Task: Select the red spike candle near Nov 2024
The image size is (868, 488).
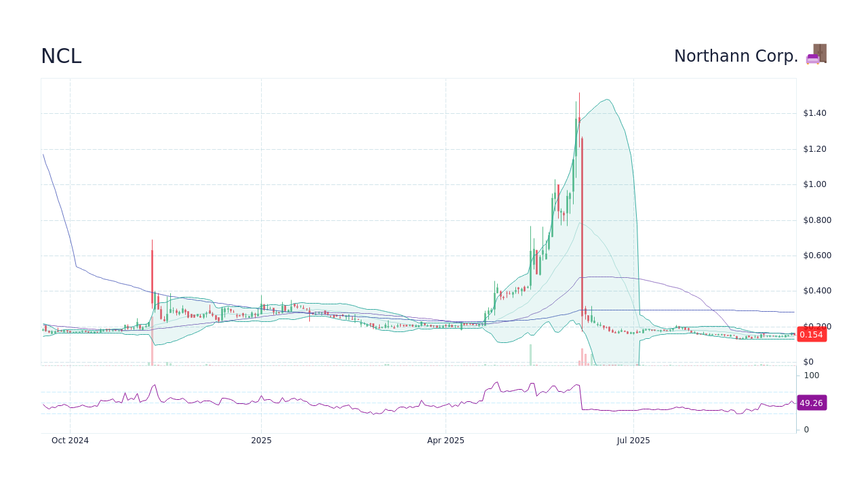Action: tap(152, 271)
